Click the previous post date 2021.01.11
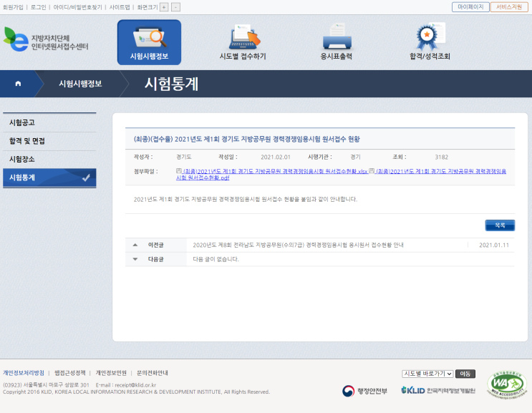 tap(494, 245)
